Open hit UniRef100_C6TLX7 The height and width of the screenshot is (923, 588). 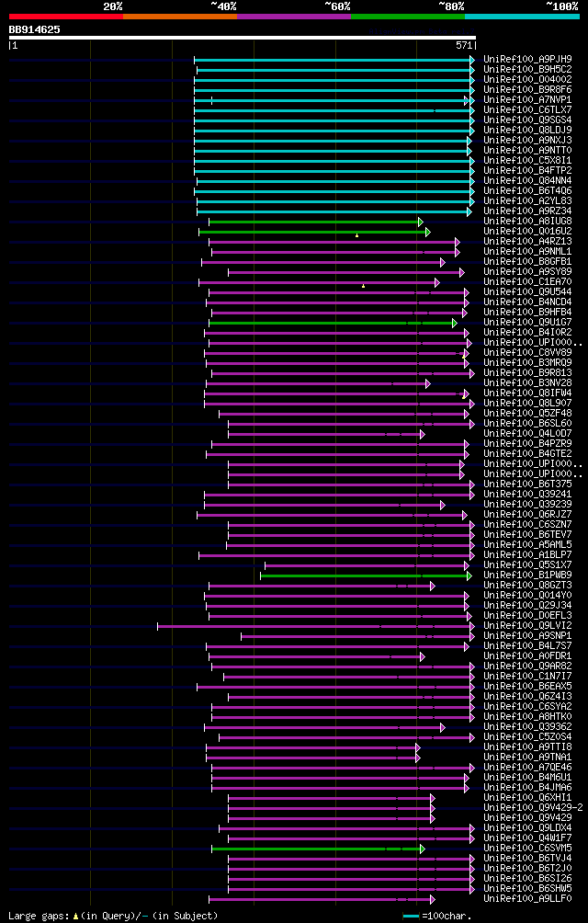(527, 110)
